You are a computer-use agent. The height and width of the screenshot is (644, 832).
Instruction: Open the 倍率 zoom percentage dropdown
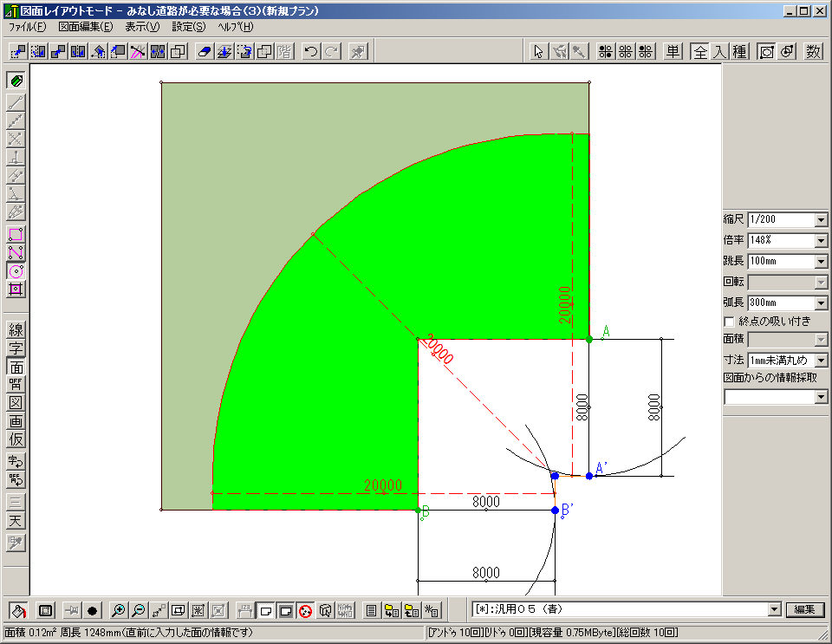[821, 241]
